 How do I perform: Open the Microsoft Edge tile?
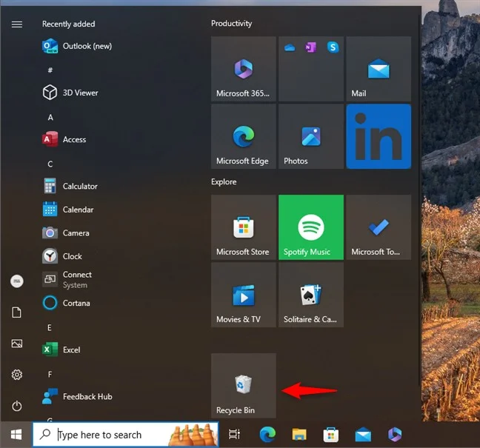[244, 136]
